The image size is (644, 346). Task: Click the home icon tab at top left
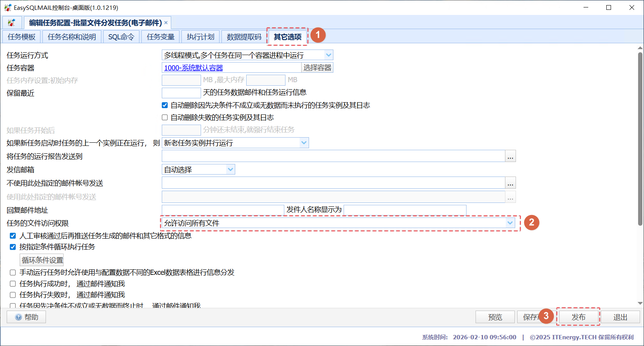[x=12, y=23]
